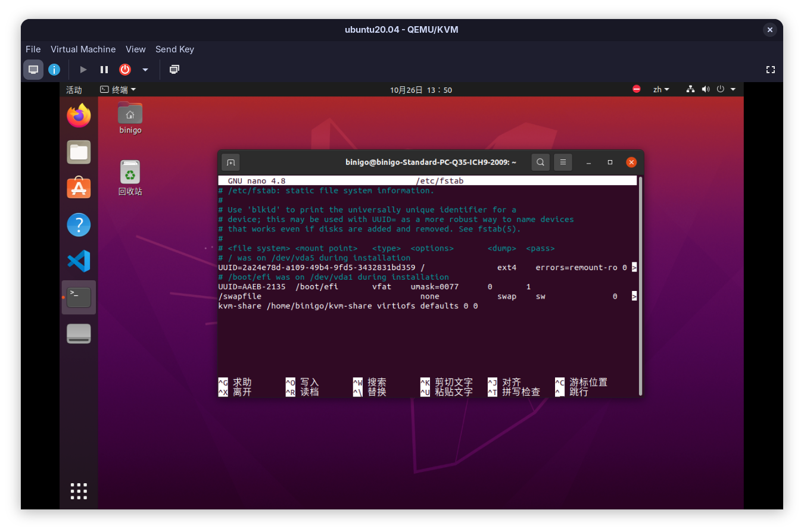This screenshot has height=532, width=804.
Task: Open the Send Key menu
Action: coord(174,49)
